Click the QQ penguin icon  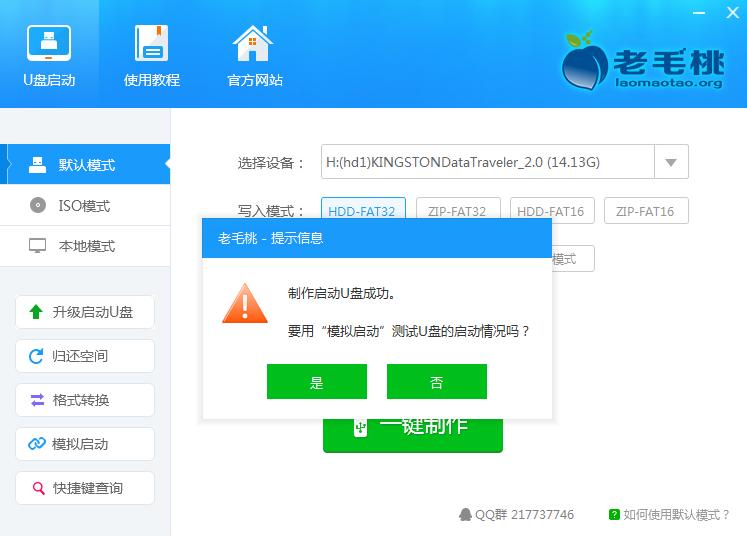465,515
